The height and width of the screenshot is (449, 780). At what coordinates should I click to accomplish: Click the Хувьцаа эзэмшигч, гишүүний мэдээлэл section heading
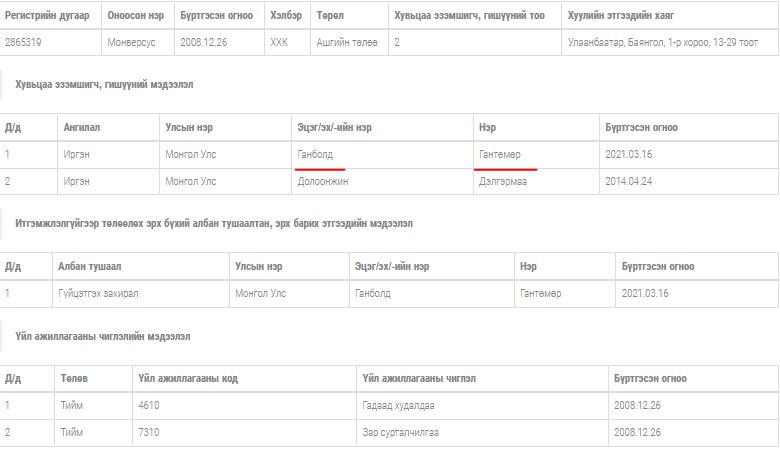(x=104, y=85)
